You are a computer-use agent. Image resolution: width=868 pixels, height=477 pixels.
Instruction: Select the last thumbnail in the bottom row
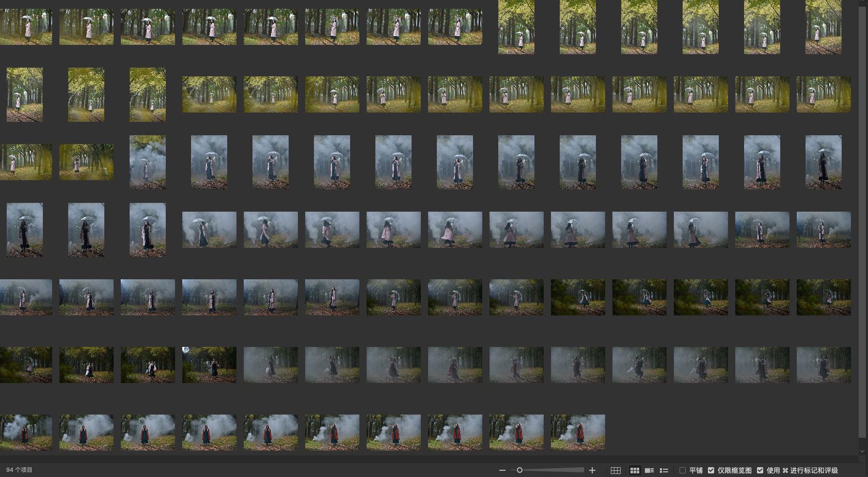[578, 433]
